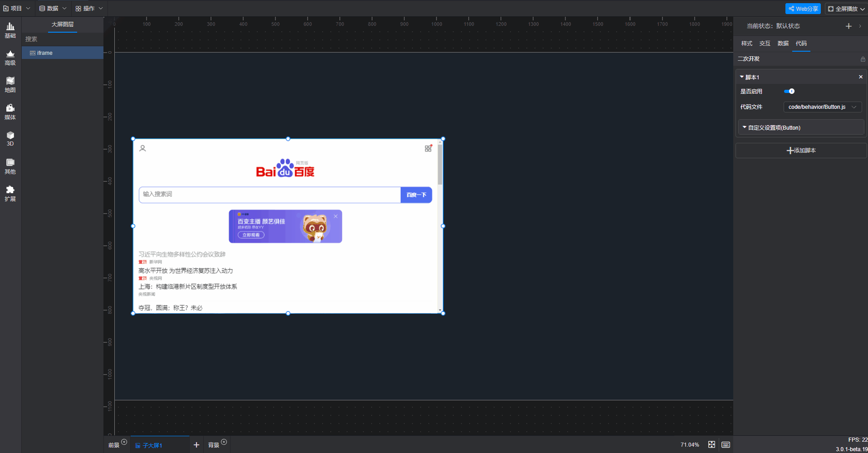Open the 代码文件 Button.js dropdown
The image size is (868, 453).
823,107
